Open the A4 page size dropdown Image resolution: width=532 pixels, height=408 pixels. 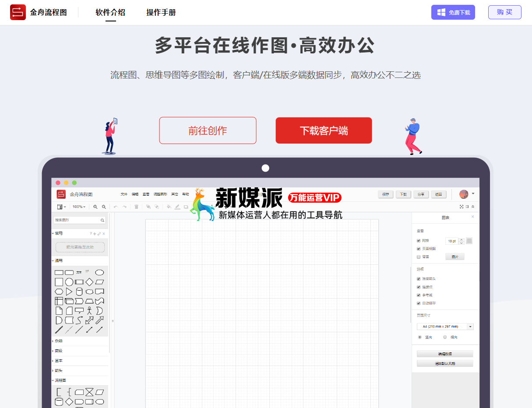(x=445, y=327)
